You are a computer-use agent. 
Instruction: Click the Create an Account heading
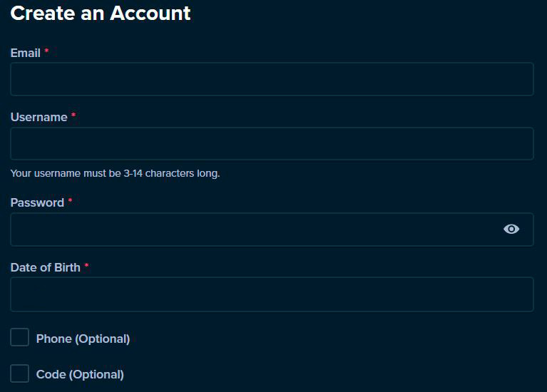tap(101, 14)
